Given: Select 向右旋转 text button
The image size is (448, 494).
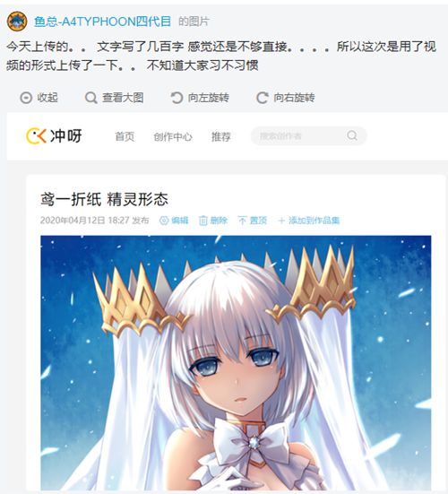Looking at the screenshot, I should pyautogui.click(x=294, y=98).
